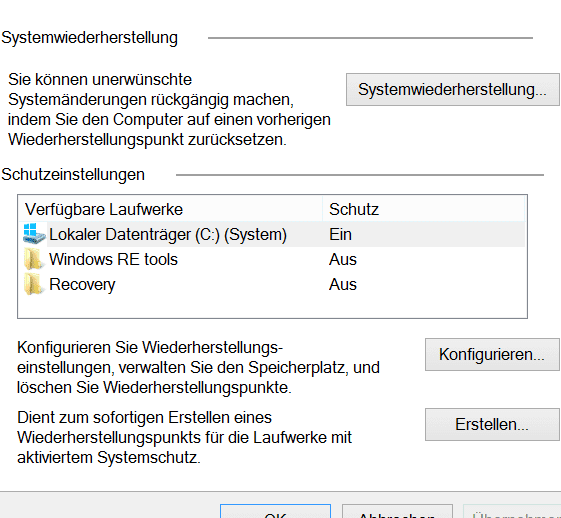Viewport: 561px width, 518px height.
Task: Click the Erstellen... button
Action: coord(492,425)
